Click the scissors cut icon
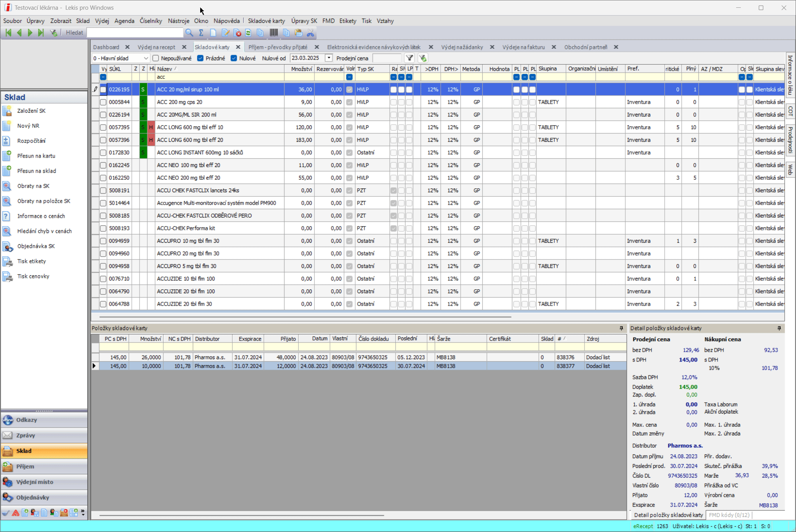This screenshot has width=796, height=532. tap(310, 33)
